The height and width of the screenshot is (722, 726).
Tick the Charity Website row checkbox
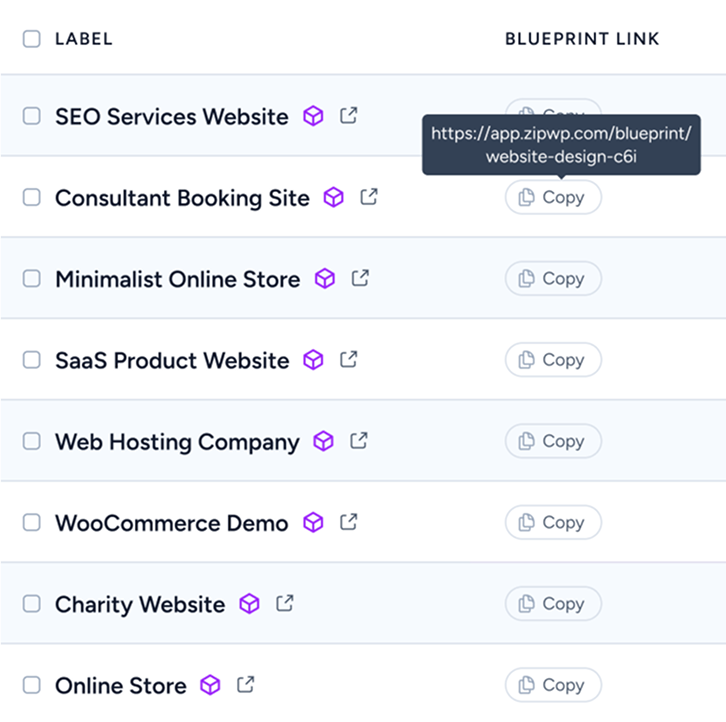(32, 604)
